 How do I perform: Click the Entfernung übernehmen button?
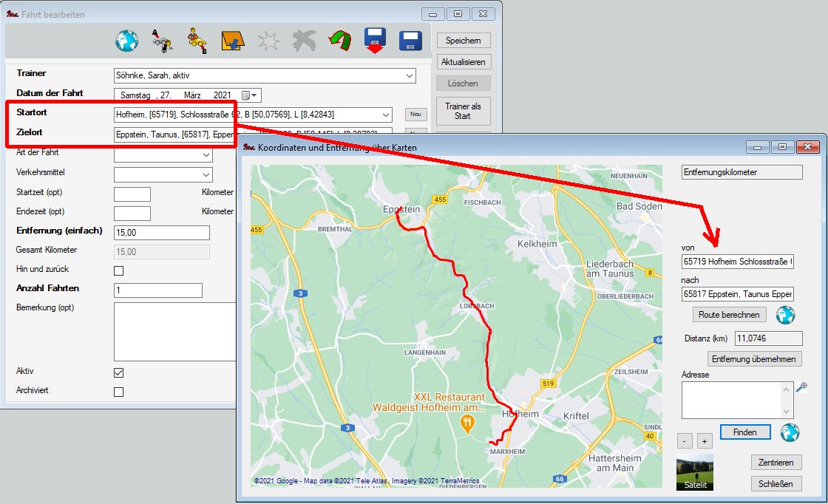coord(754,359)
